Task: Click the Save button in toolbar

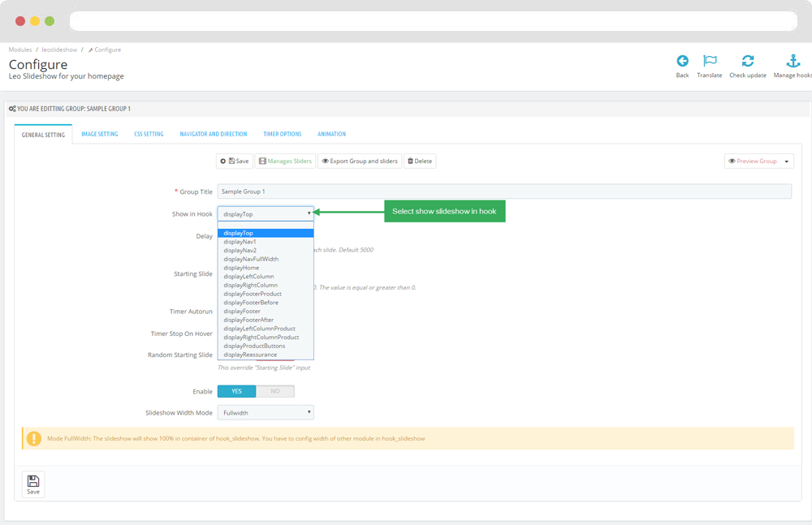Action: 235,161
